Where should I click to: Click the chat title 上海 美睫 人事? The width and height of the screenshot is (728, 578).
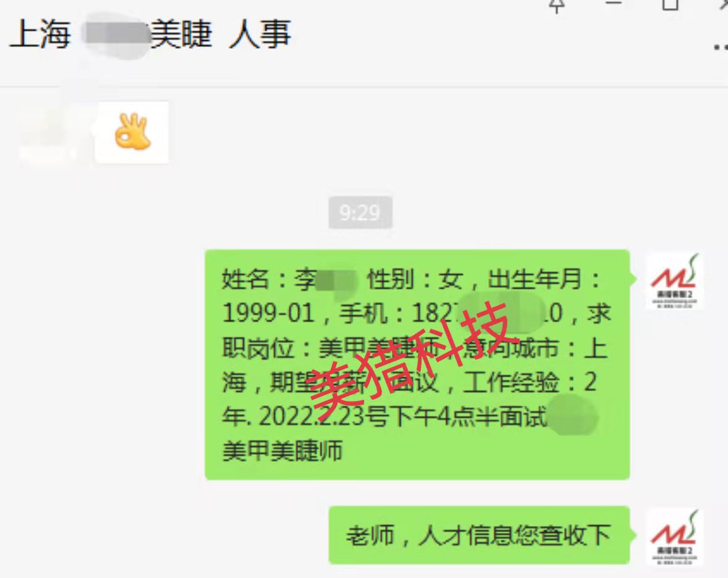tap(150, 34)
